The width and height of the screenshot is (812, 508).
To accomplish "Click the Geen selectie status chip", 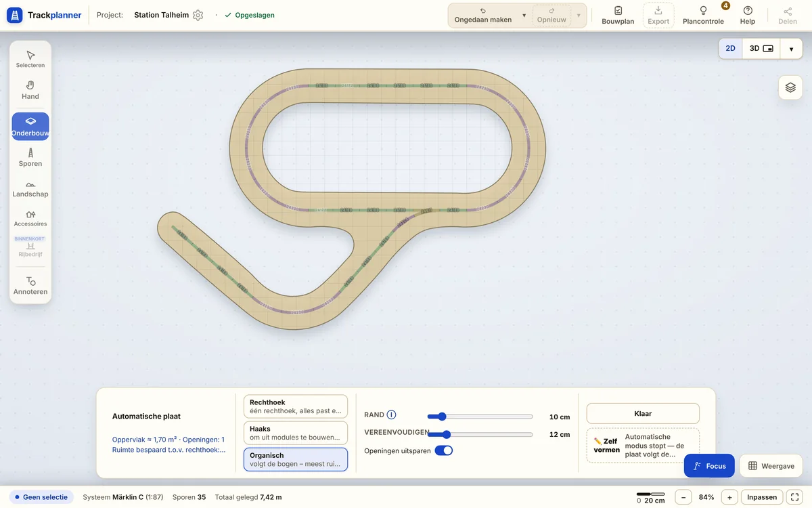I will [41, 497].
